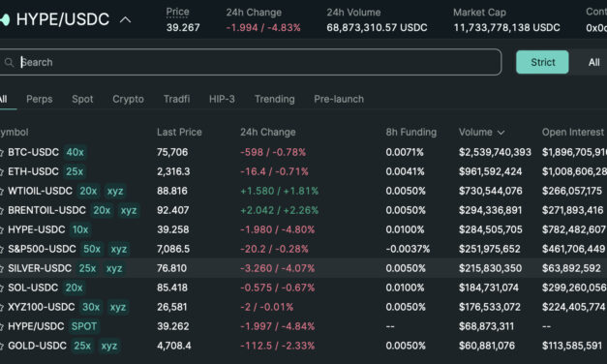
Task: Favorite BTC-USDC with its star icon
Action: tap(2, 152)
